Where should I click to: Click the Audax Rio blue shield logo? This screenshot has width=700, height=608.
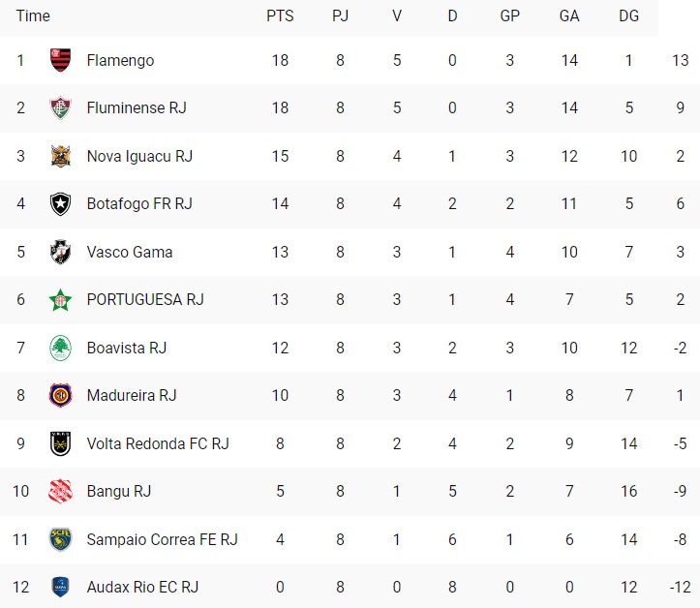(60, 587)
